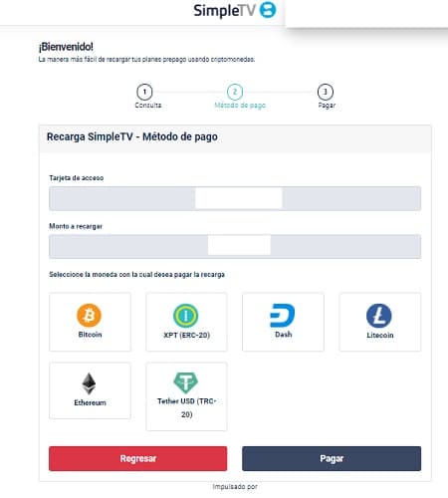
Task: Select the Bitcoin label text
Action: tap(90, 335)
